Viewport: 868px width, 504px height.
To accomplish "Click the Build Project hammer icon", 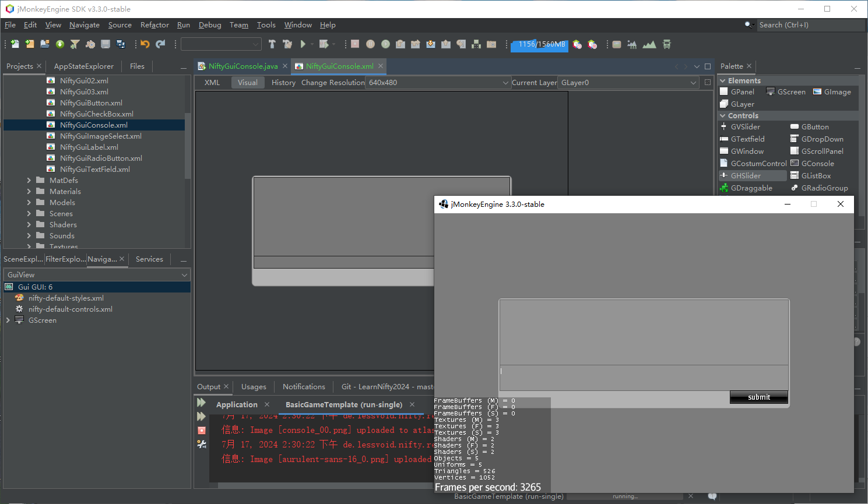I will [272, 44].
